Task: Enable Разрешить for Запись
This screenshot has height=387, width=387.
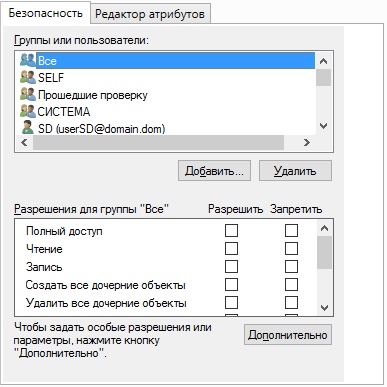Action: coord(231,266)
